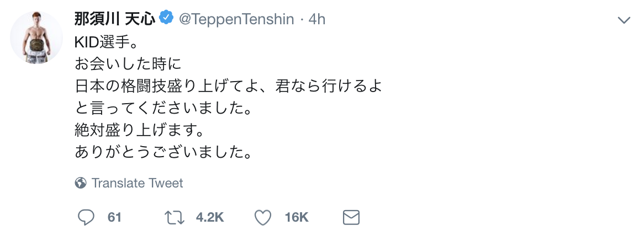Send via the envelope direct message icon
Screen dimensions: 644x236
tap(351, 217)
